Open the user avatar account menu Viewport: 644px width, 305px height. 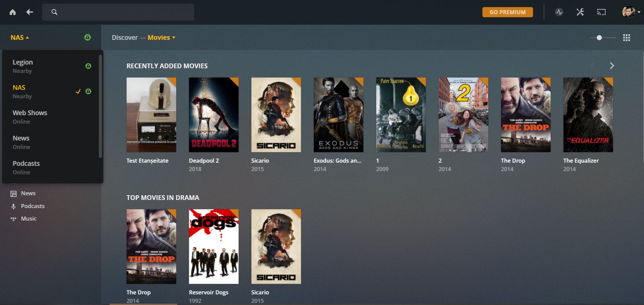(631, 12)
